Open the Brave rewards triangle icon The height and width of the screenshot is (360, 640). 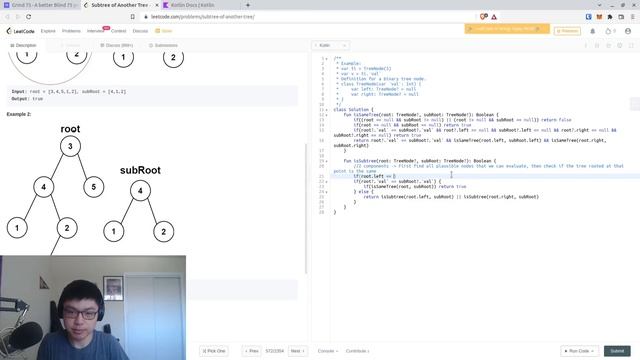click(x=494, y=17)
